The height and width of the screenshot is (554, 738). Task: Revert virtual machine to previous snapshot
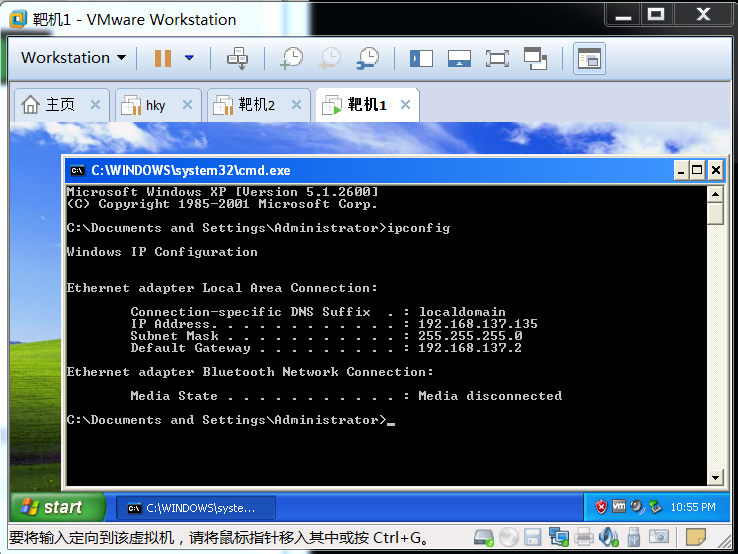330,58
